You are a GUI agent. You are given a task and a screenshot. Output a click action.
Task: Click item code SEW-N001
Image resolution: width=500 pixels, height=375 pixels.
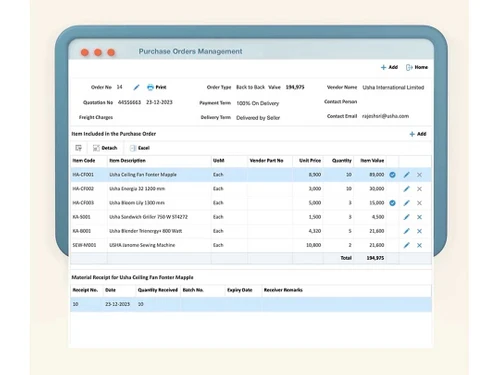[84, 245]
